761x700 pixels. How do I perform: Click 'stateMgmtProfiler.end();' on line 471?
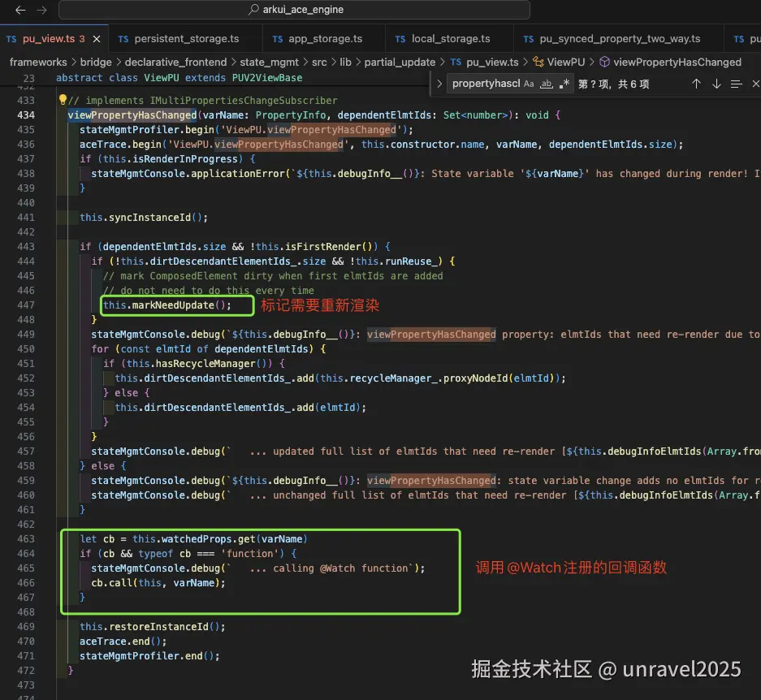149,656
